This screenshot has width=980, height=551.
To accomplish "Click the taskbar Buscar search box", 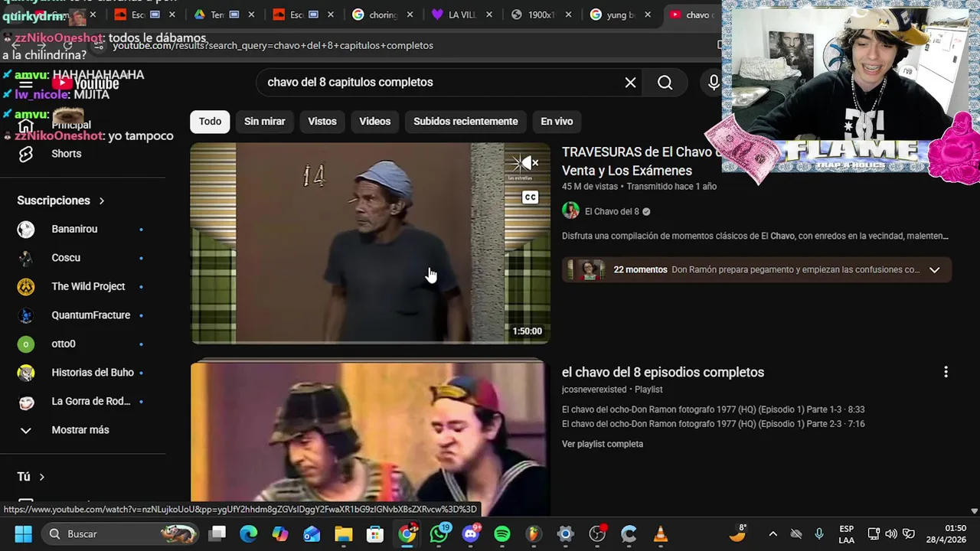I will 119,534.
